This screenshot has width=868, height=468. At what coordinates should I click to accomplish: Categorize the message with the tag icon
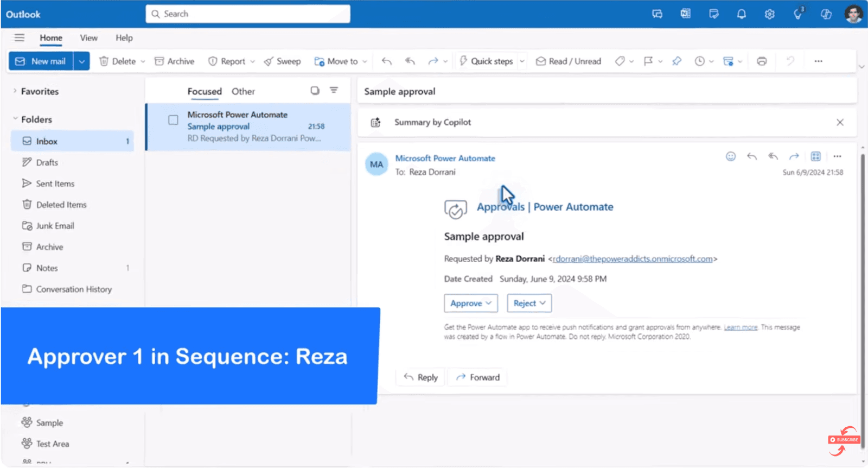click(620, 61)
